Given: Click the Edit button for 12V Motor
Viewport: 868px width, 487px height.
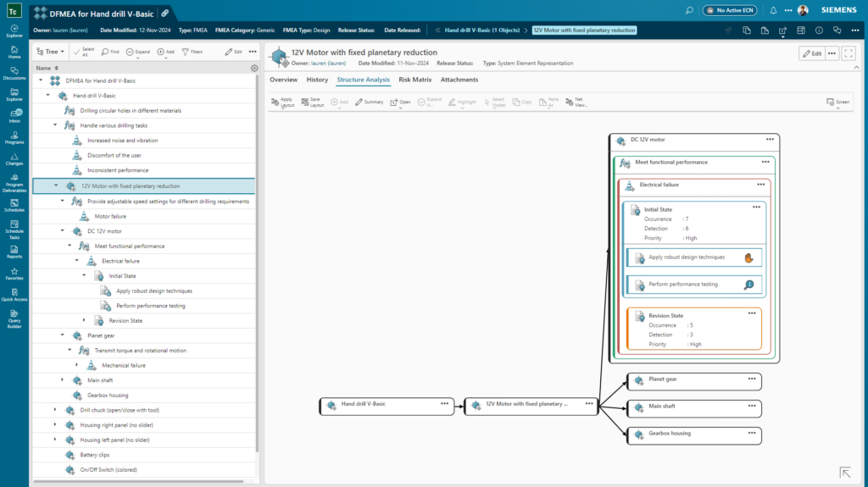Looking at the screenshot, I should point(811,53).
